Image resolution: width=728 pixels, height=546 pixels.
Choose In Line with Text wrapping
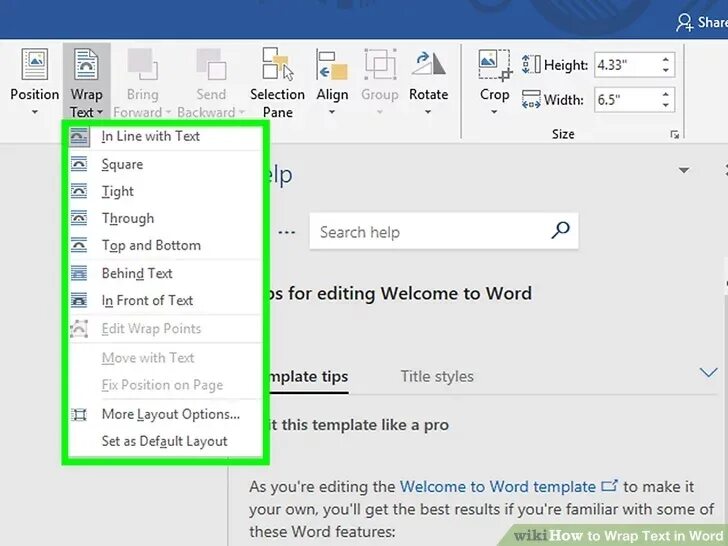[x=165, y=136]
